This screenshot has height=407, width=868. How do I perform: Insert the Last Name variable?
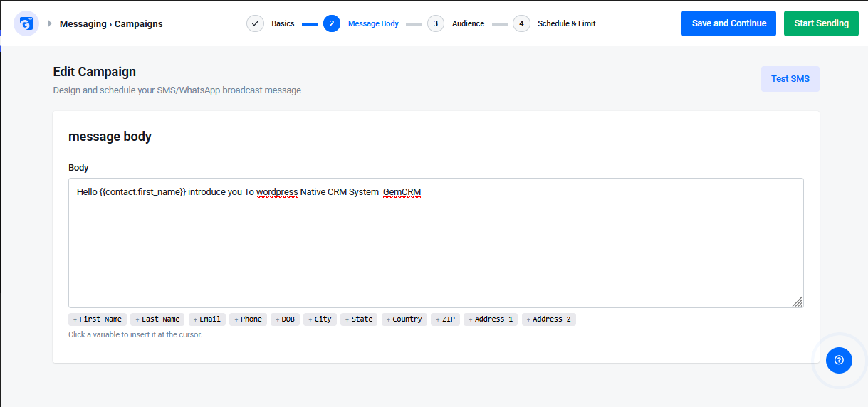coord(157,319)
